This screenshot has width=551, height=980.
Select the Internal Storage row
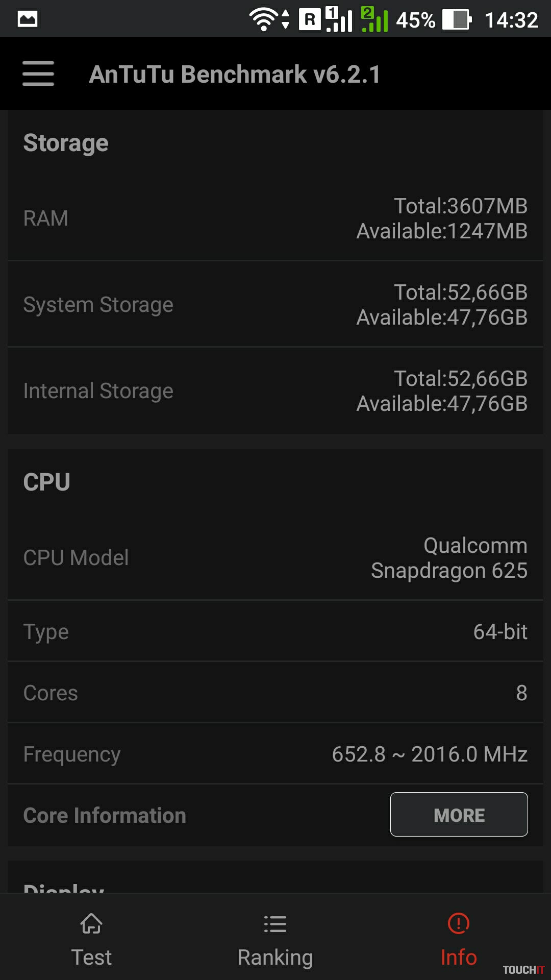tap(275, 391)
